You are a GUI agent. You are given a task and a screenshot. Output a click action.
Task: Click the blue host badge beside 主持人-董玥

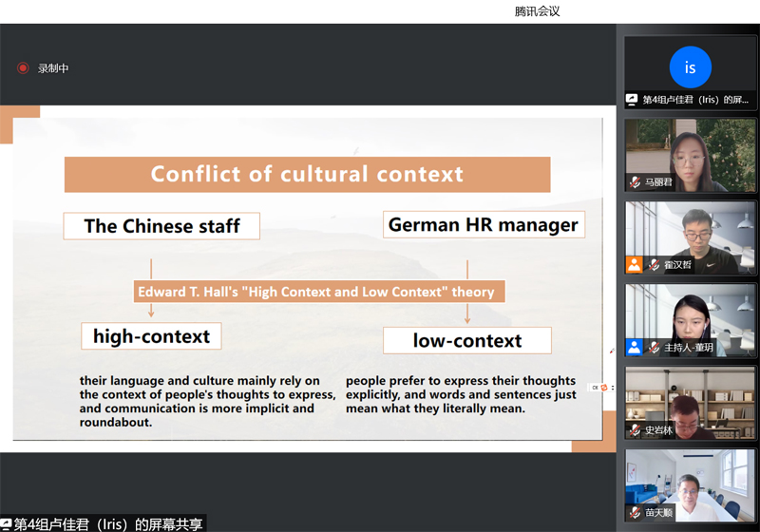click(x=634, y=348)
